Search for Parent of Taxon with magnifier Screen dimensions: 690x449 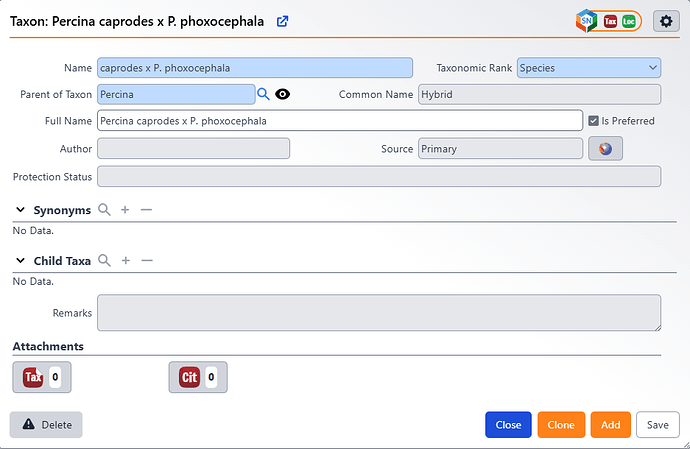coord(264,94)
